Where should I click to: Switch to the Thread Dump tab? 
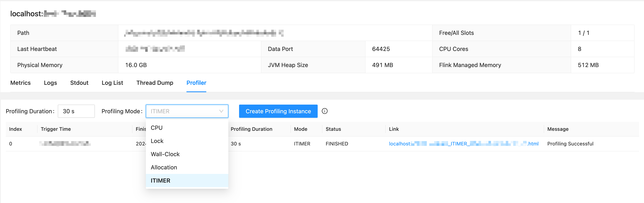[155, 83]
